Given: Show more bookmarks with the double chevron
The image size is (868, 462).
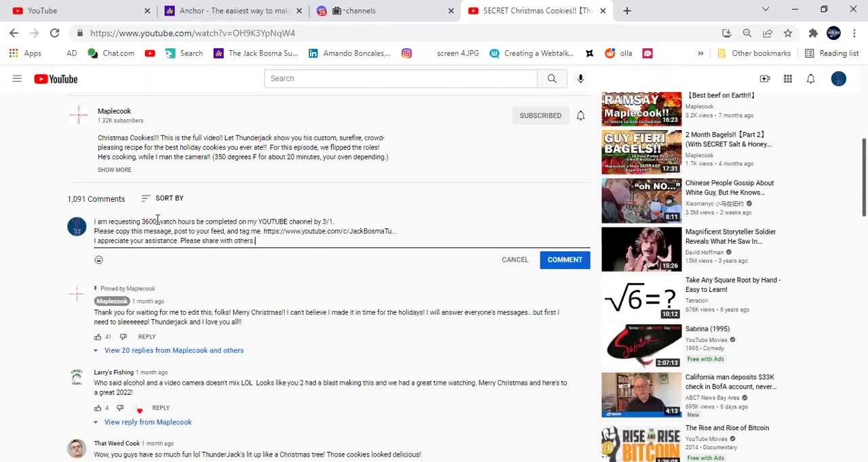Looking at the screenshot, I should pos(701,53).
